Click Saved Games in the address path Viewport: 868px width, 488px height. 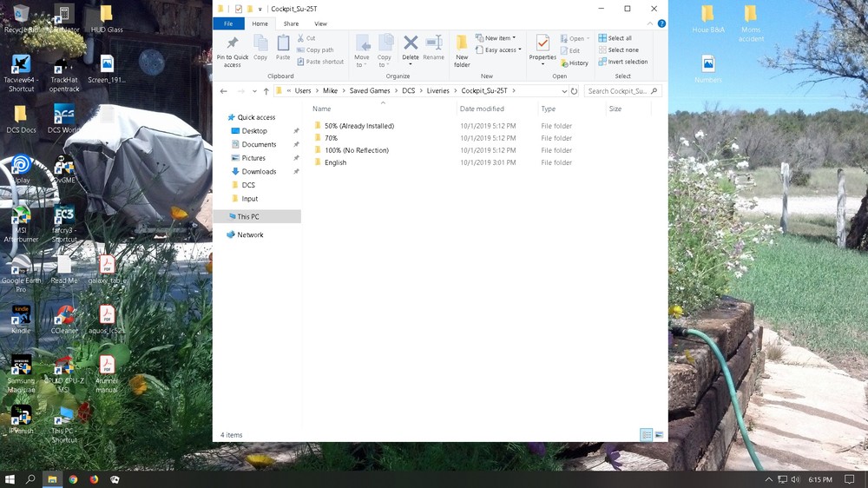[x=370, y=91]
